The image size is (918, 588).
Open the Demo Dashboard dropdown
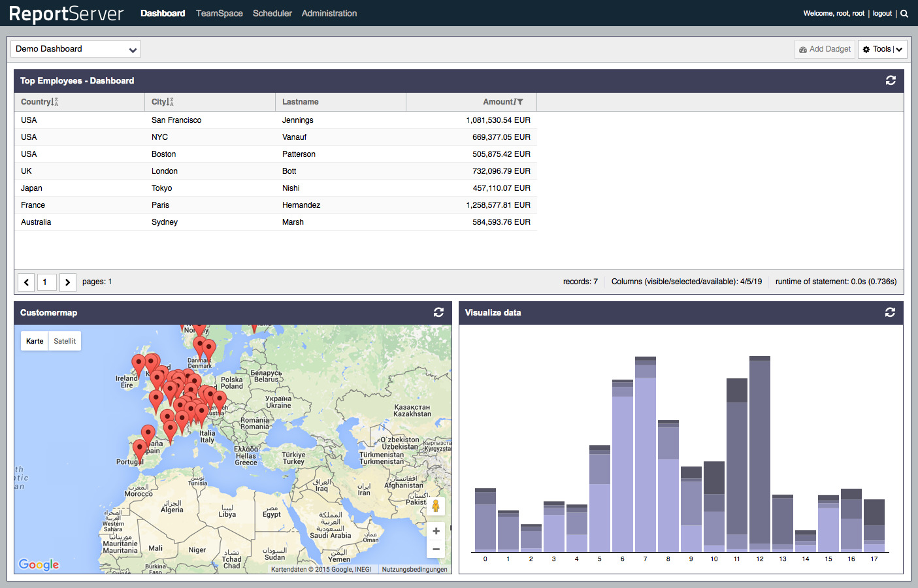pos(76,49)
